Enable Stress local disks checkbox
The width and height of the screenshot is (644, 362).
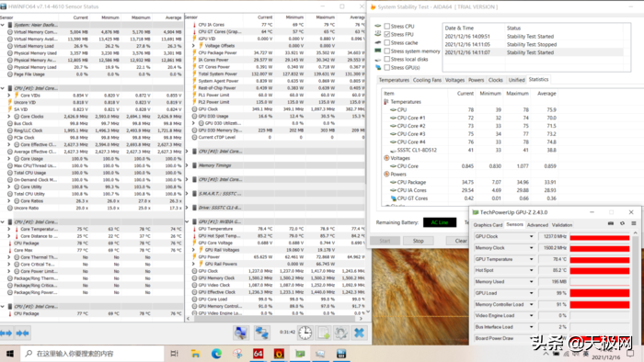387,59
